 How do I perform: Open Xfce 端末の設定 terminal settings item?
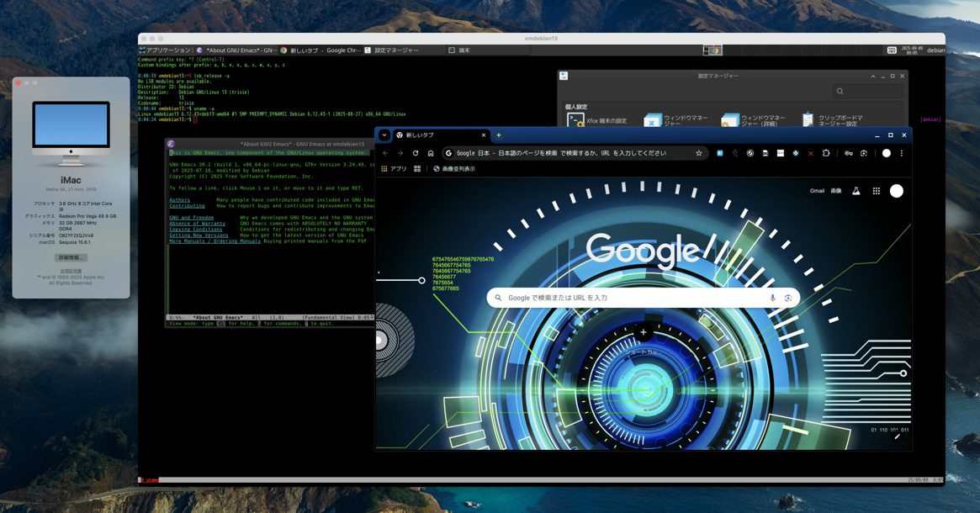click(x=597, y=120)
